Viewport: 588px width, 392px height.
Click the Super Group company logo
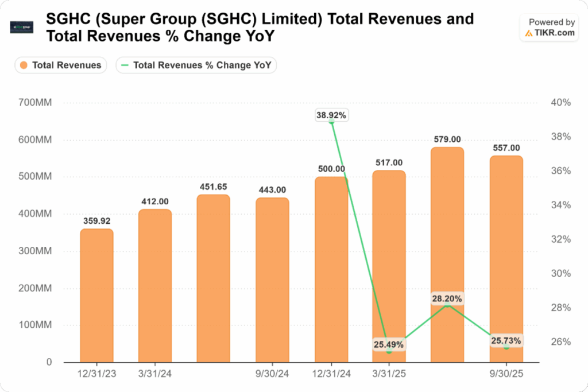coord(22,27)
